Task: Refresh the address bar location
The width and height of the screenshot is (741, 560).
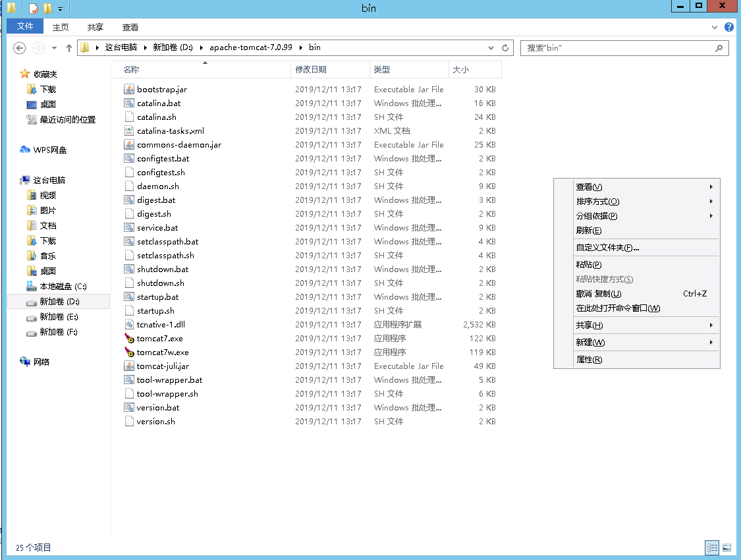Action: [505, 48]
